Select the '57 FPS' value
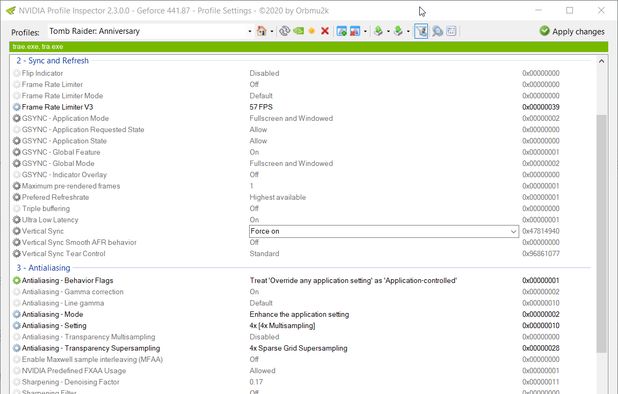 [x=261, y=107]
